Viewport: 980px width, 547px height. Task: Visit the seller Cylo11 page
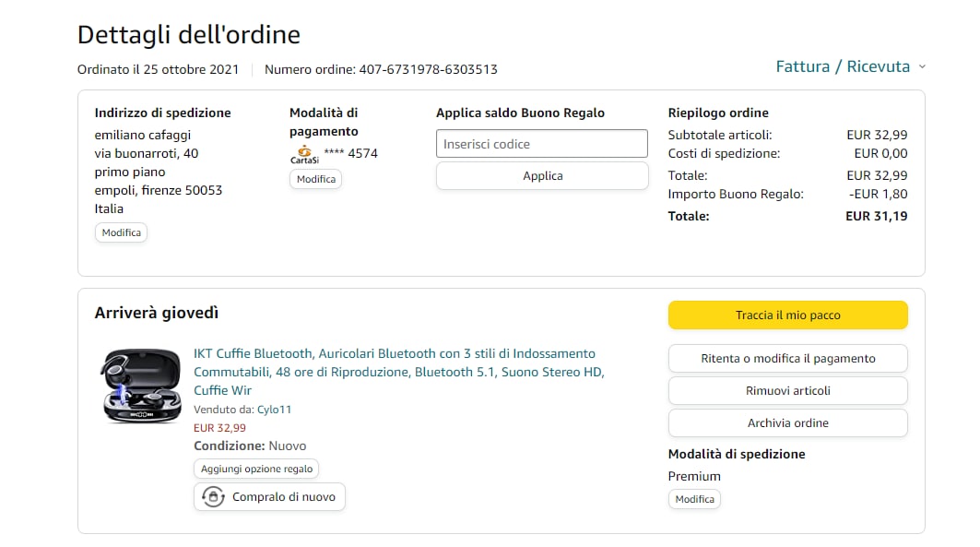[x=274, y=410]
